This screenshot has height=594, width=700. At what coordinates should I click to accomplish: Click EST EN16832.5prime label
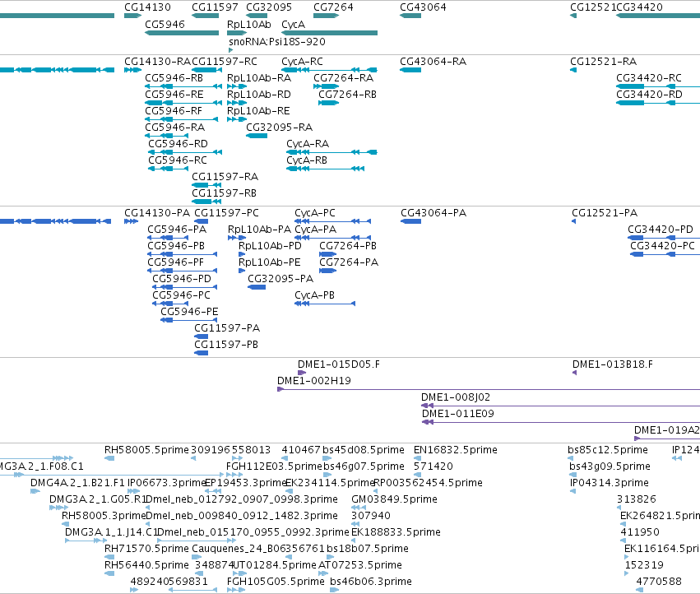[x=456, y=450]
